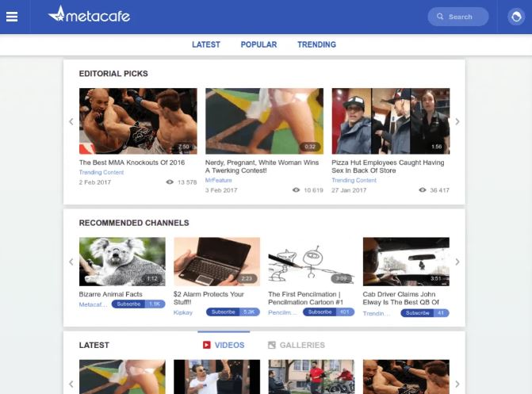Click the Galleries image icon

tap(272, 345)
